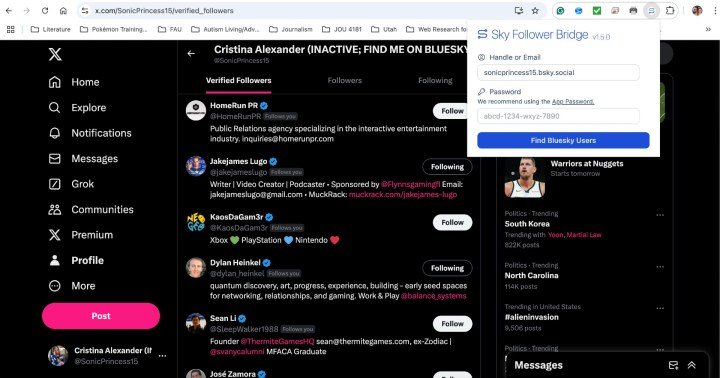The image size is (720, 378).
Task: Click the browser home icon
Action: pyautogui.click(x=63, y=10)
